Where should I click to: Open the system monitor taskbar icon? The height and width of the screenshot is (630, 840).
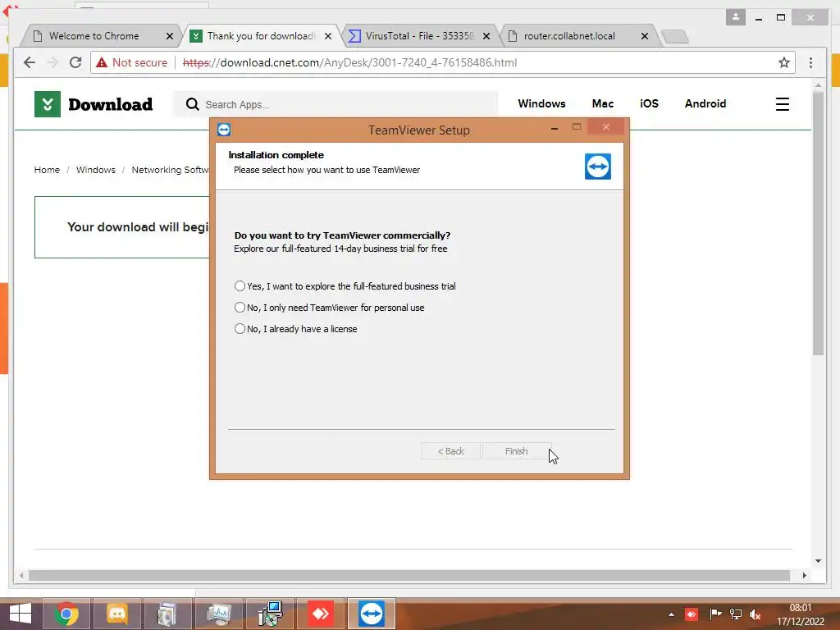pyautogui.click(x=218, y=614)
